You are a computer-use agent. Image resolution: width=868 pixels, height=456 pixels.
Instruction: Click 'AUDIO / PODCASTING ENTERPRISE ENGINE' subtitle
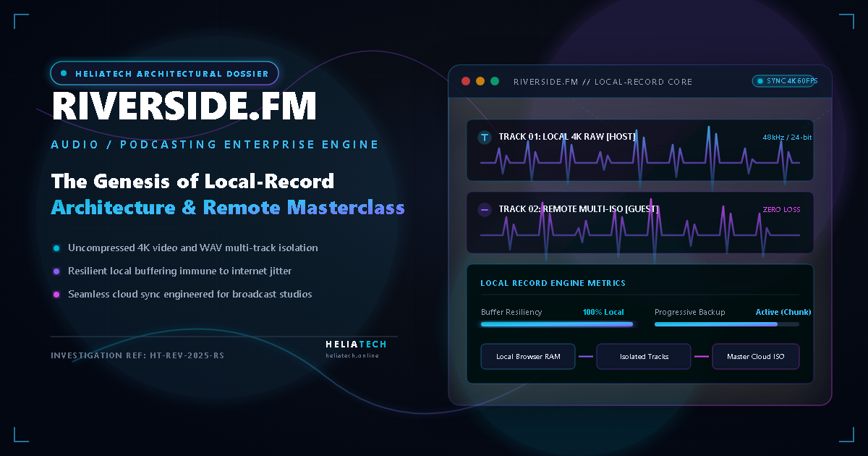(x=215, y=144)
